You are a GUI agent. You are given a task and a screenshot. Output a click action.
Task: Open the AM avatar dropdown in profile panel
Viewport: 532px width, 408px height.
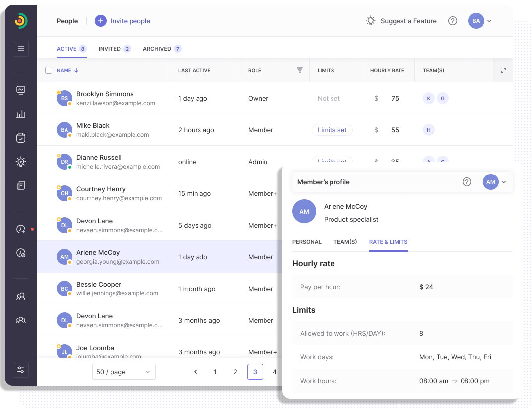tap(495, 182)
